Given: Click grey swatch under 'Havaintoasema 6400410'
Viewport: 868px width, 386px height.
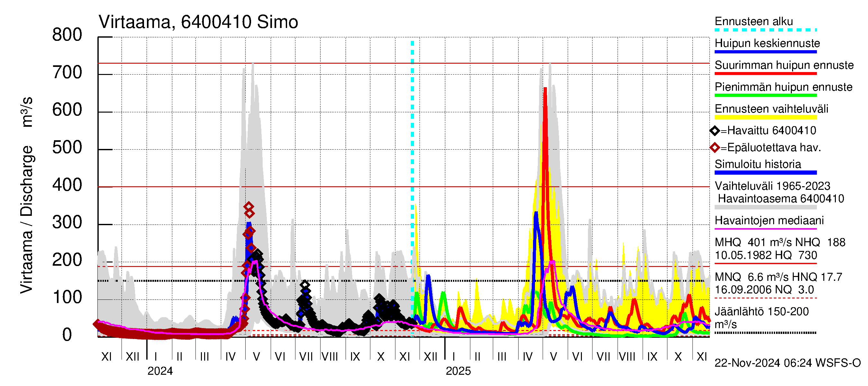Looking at the screenshot, I should click(x=765, y=207).
